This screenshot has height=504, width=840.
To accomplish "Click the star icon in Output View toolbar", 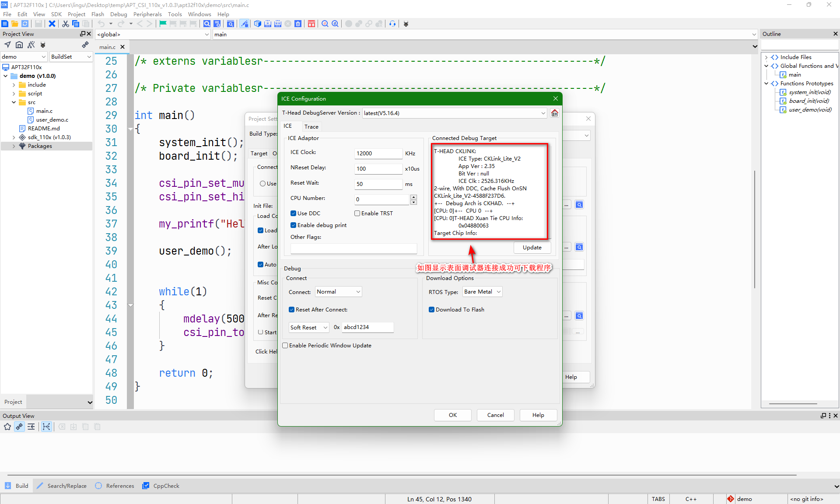I will 7,427.
